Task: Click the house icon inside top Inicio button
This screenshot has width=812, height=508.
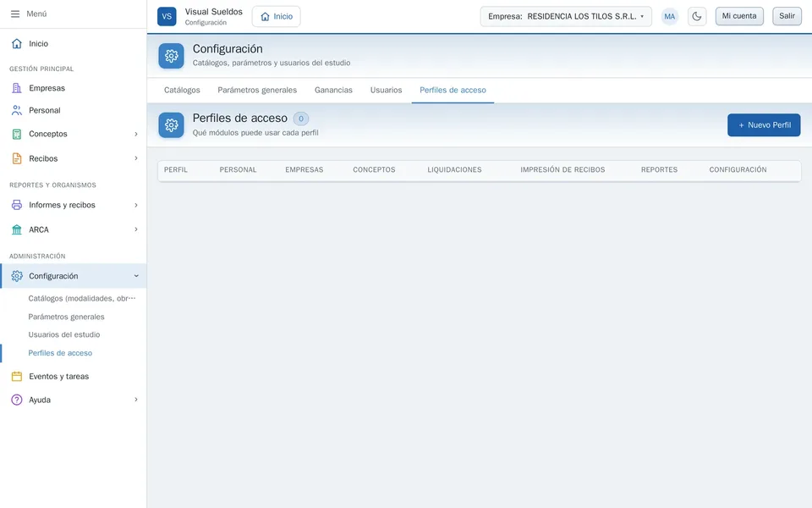Action: point(265,17)
